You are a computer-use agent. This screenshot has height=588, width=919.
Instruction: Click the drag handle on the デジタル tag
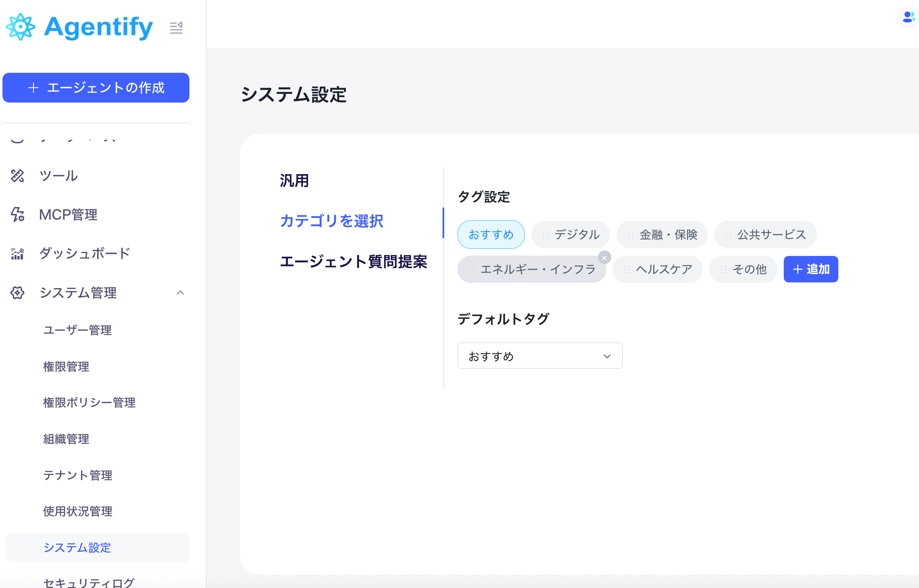(545, 235)
